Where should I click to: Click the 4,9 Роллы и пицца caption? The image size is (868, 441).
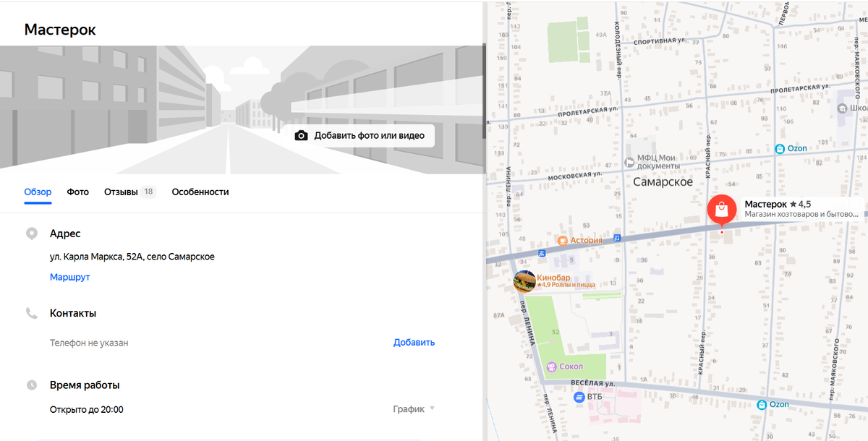coord(566,286)
